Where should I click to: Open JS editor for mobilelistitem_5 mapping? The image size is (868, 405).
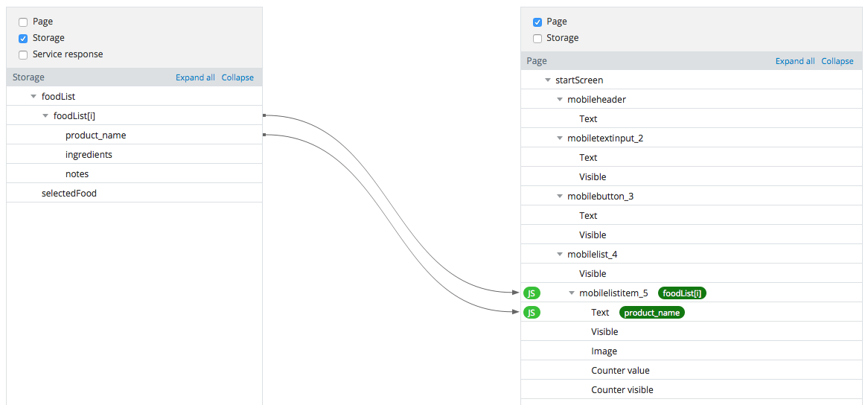(532, 293)
